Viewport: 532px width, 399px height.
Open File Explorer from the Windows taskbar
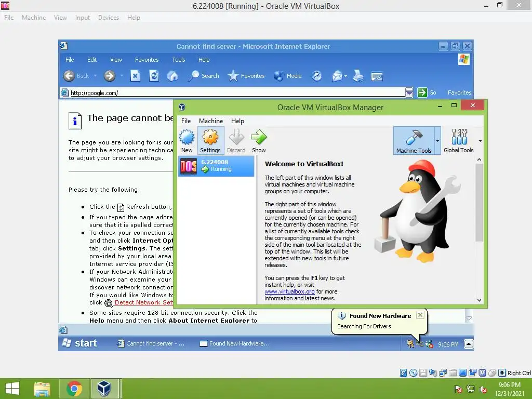pos(42,389)
